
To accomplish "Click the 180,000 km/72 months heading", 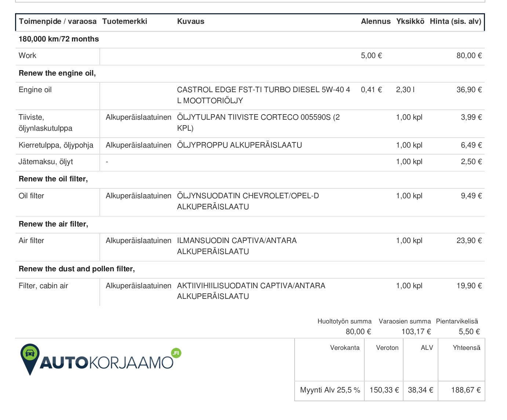I will click(x=59, y=39).
